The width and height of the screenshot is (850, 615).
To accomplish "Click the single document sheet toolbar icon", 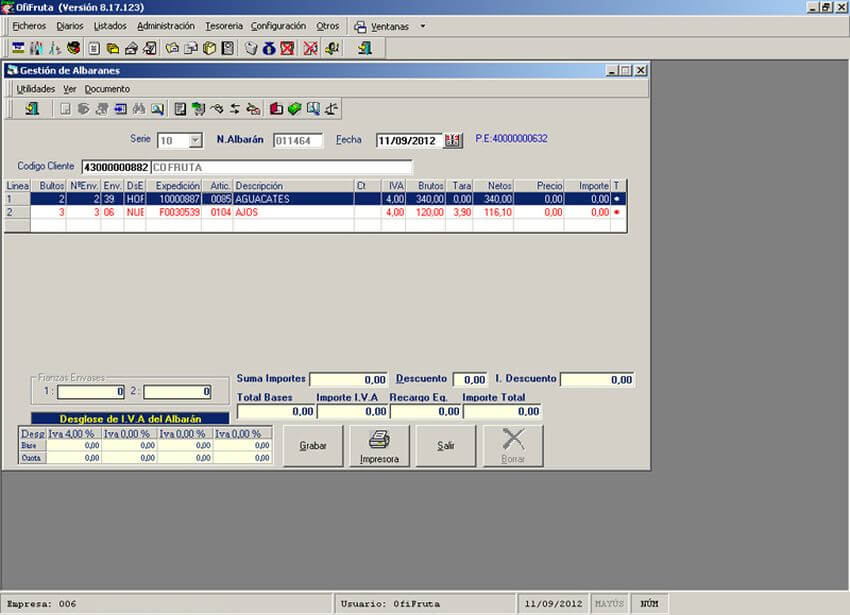I will [x=94, y=48].
